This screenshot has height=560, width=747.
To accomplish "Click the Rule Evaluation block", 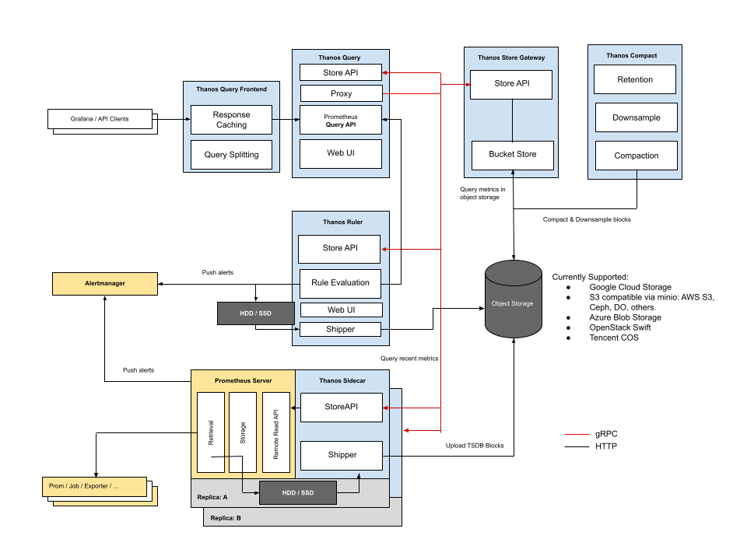I will [x=339, y=283].
